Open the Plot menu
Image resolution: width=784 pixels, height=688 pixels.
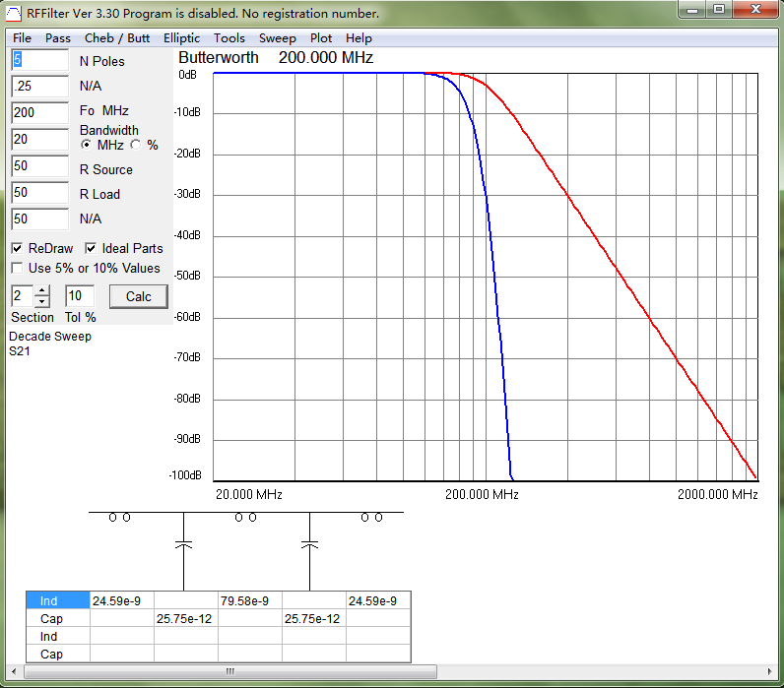coord(321,38)
